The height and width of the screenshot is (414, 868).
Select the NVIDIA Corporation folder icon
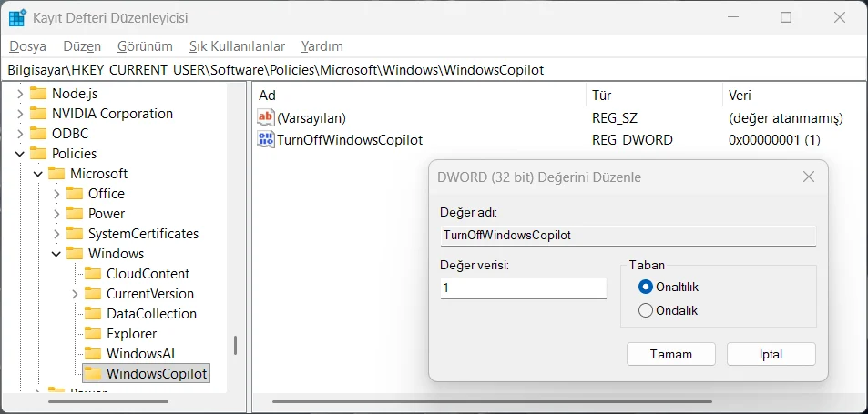tap(38, 114)
